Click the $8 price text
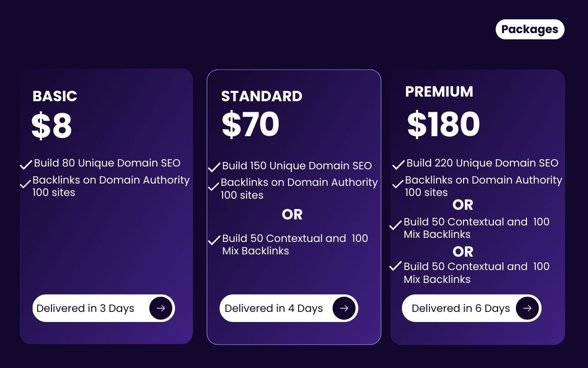Screen dimensions: 588x368 (x=51, y=126)
